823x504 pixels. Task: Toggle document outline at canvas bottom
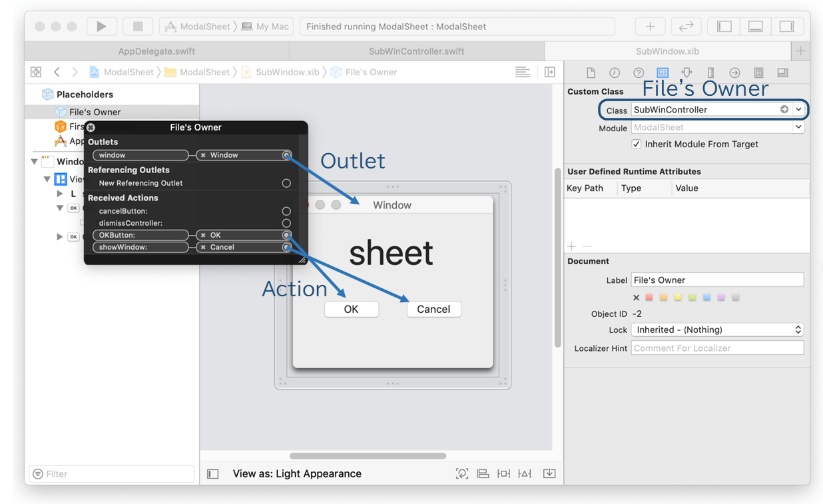click(213, 474)
